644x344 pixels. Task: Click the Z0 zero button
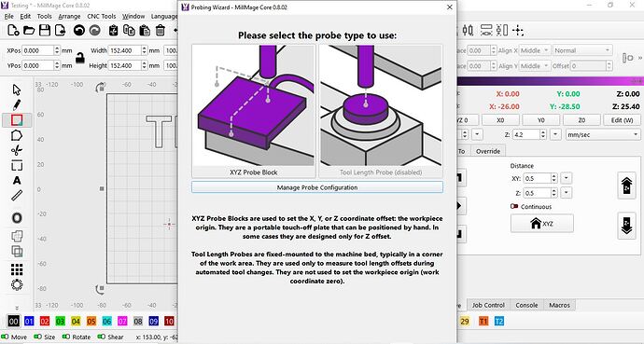pyautogui.click(x=581, y=120)
